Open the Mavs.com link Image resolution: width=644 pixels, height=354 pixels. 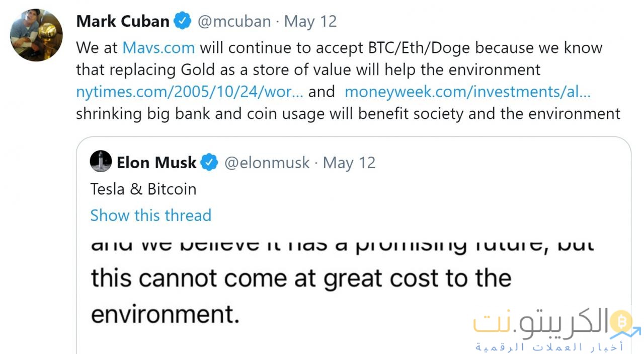point(158,47)
